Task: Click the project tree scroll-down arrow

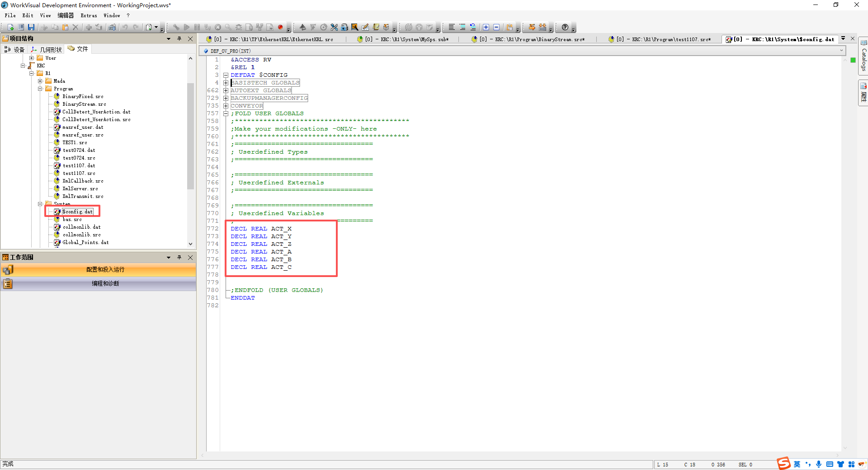Action: click(x=190, y=244)
